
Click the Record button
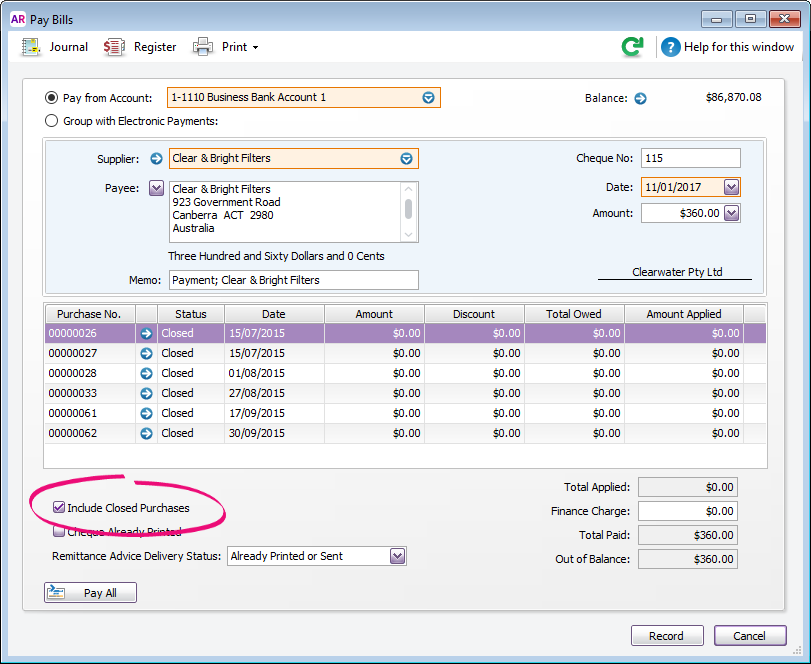(x=666, y=636)
